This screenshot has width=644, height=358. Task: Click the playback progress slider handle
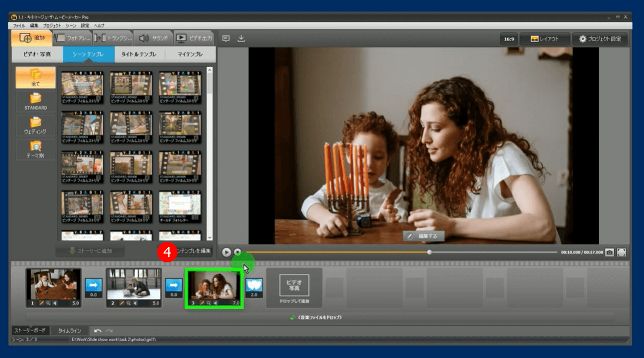[430, 252]
